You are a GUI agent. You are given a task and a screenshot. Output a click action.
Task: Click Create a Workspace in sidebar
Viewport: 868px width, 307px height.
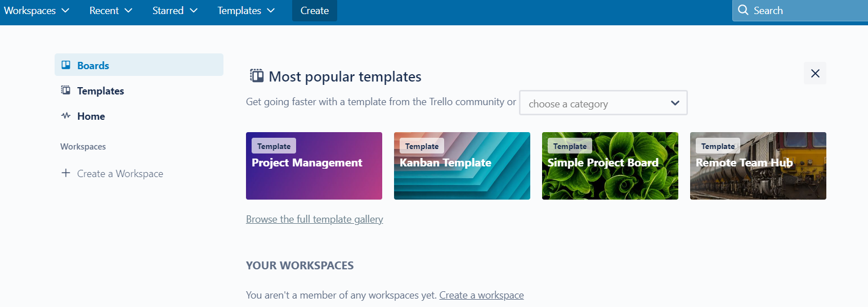click(x=120, y=174)
